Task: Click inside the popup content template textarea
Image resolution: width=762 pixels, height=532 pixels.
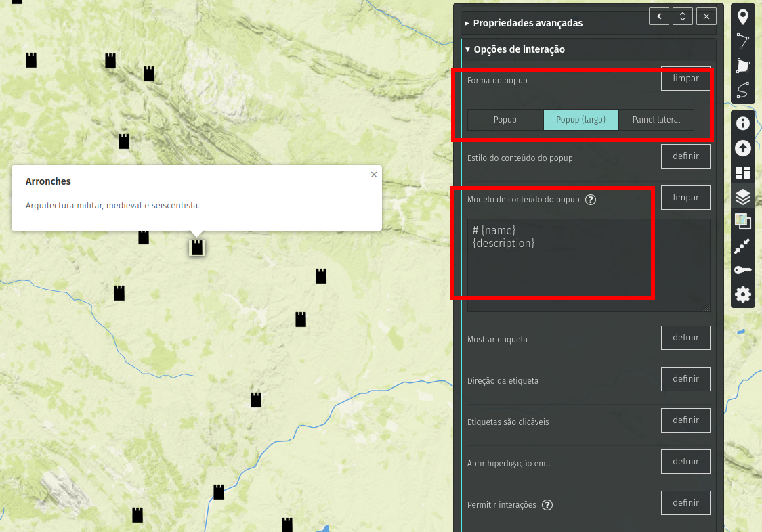Action: pos(589,265)
